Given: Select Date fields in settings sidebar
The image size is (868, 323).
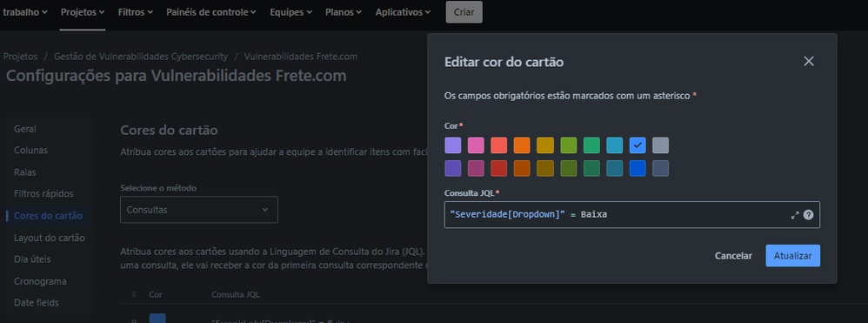Looking at the screenshot, I should pyautogui.click(x=37, y=302).
